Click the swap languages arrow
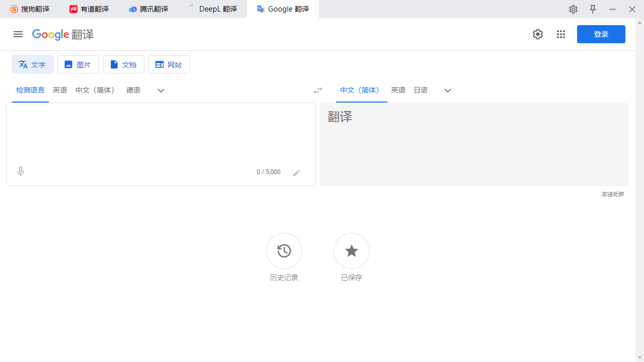Image resolution: width=644 pixels, height=362 pixels. click(x=317, y=90)
